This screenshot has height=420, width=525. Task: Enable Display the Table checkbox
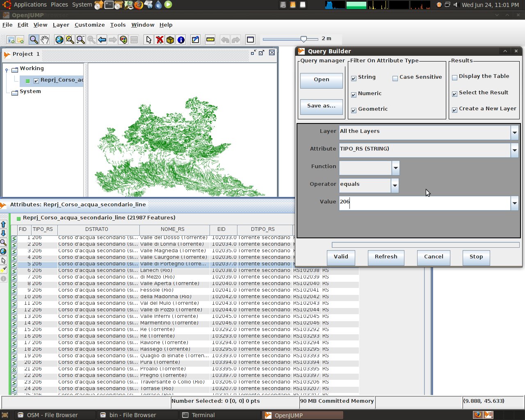tap(454, 77)
